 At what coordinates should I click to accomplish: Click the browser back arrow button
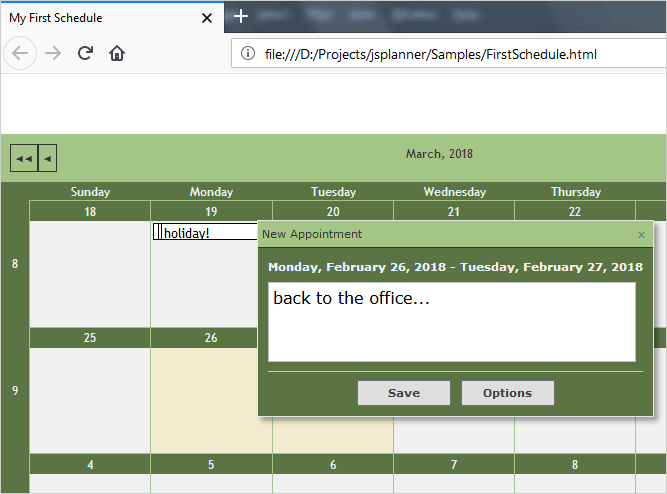pos(23,54)
